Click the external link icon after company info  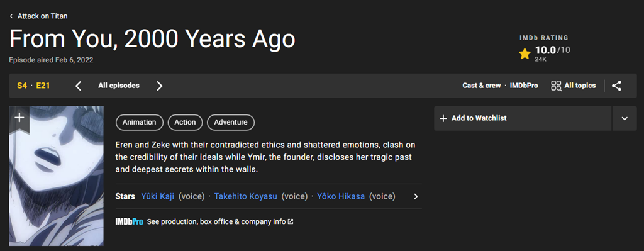(x=291, y=221)
